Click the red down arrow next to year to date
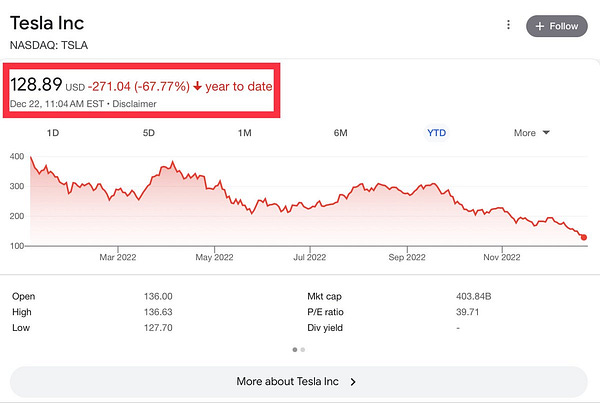The height and width of the screenshot is (403, 600). (197, 86)
